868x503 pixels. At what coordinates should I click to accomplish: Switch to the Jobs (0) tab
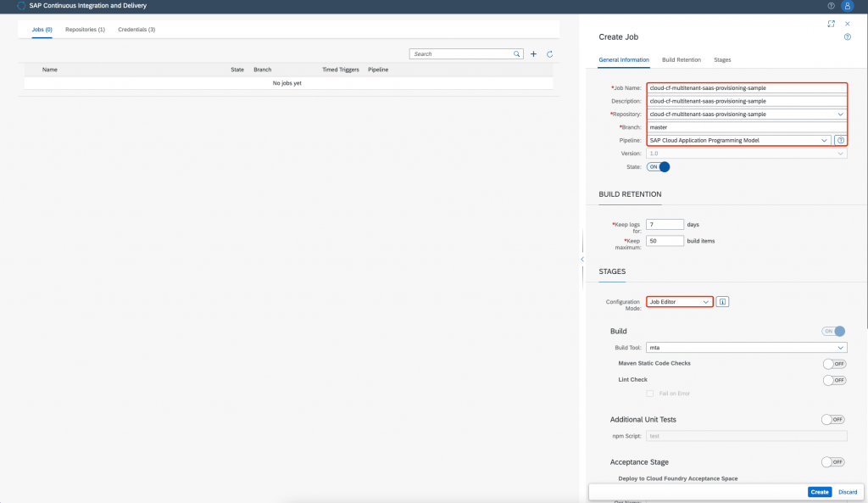tap(42, 30)
